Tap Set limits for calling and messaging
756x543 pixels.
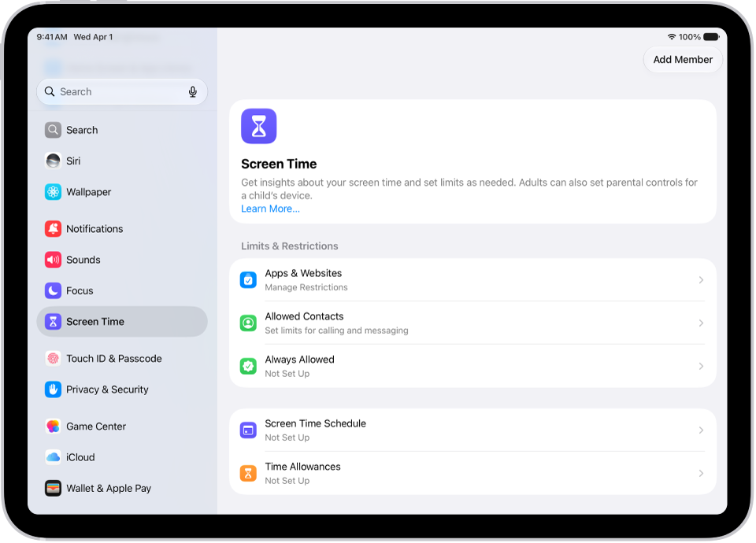[x=336, y=331]
